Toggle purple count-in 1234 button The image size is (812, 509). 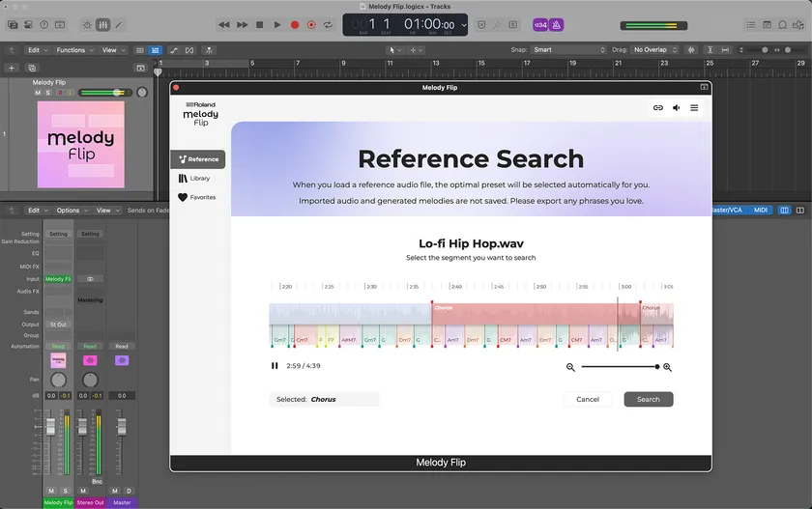click(540, 25)
